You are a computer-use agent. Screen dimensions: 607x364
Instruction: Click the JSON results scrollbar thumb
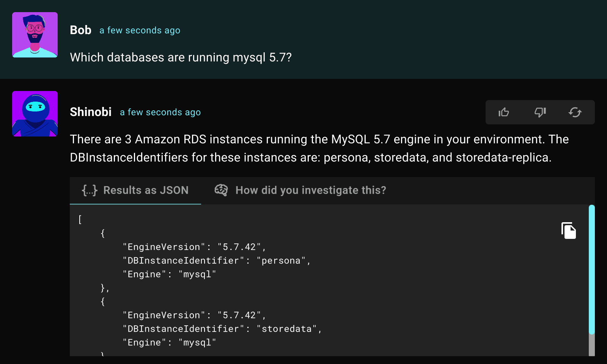pos(592,270)
